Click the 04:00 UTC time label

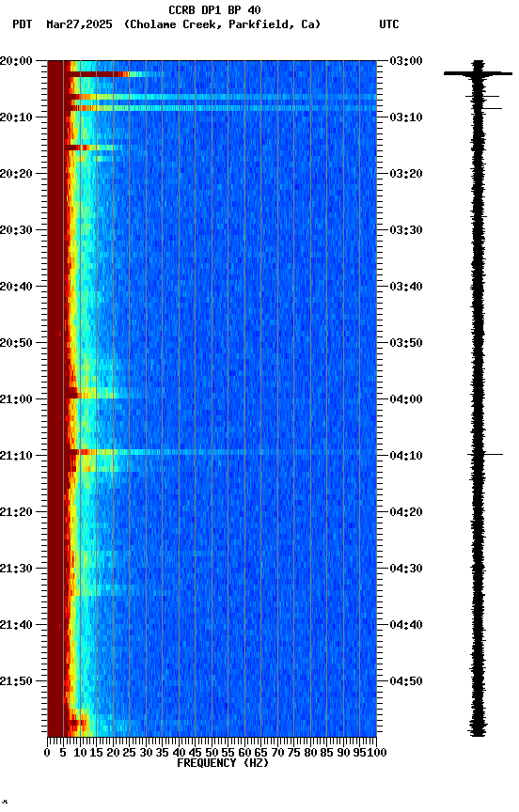point(406,399)
